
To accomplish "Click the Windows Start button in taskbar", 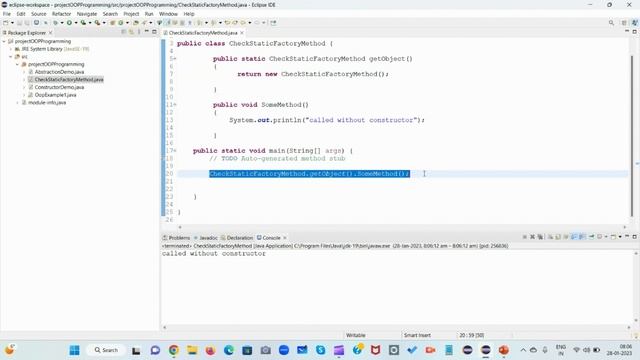I will 74,350.
